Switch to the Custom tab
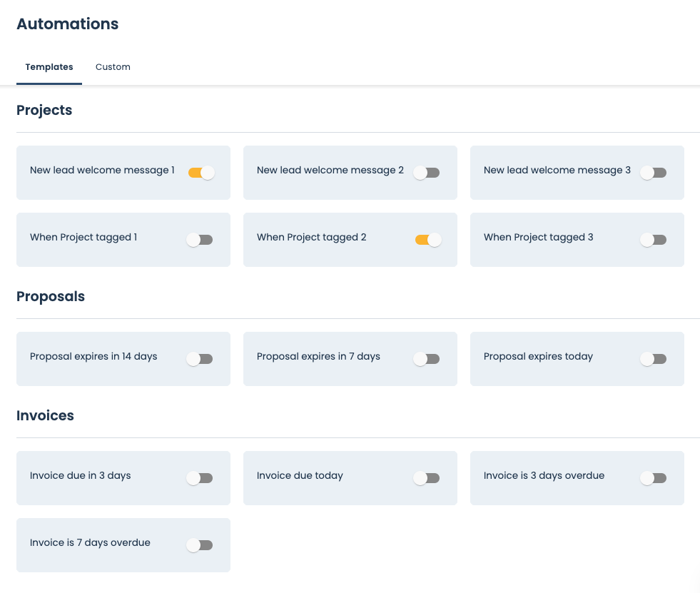The width and height of the screenshot is (700, 593). pos(113,67)
